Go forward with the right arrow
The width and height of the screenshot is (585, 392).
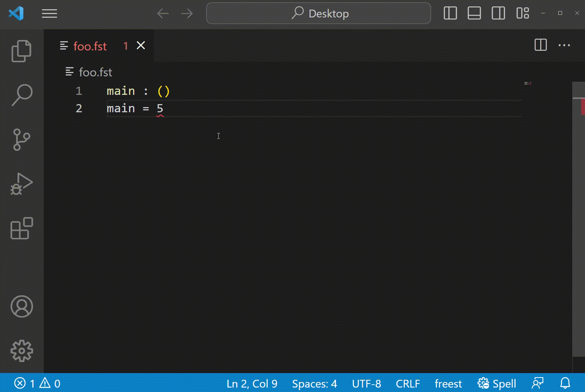[x=187, y=14]
